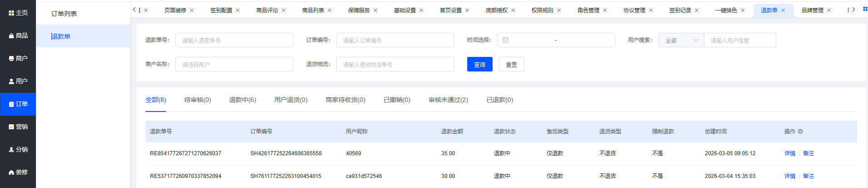Open 详情 for refund RE854177267271270626037
This screenshot has width=868, height=188.
click(x=790, y=153)
